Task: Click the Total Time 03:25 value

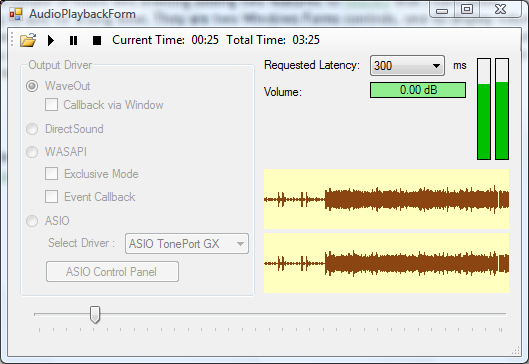Action: tap(306, 40)
